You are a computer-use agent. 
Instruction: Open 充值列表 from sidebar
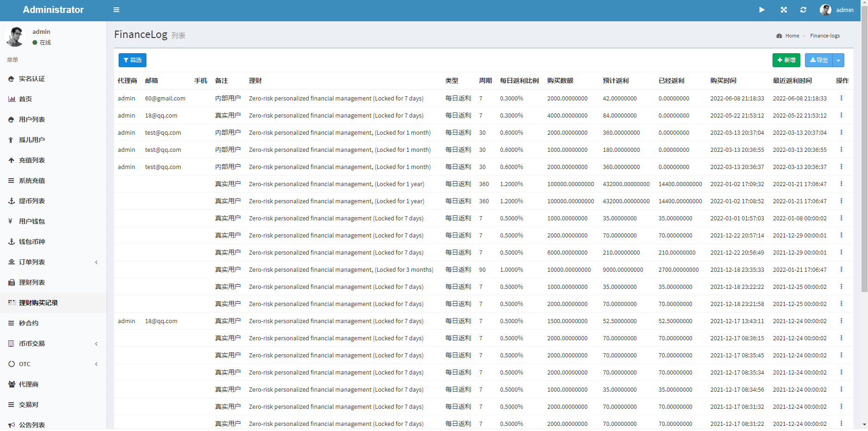coord(32,160)
